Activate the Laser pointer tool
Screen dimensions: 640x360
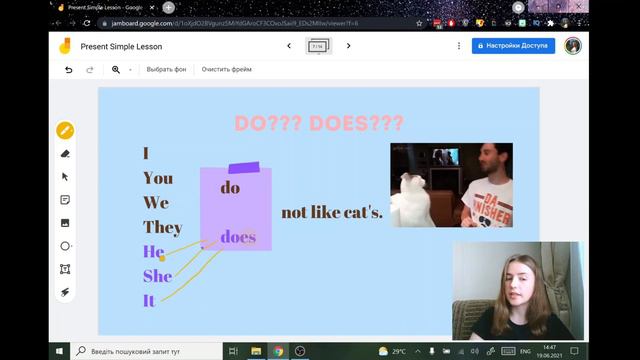pyautogui.click(x=65, y=292)
